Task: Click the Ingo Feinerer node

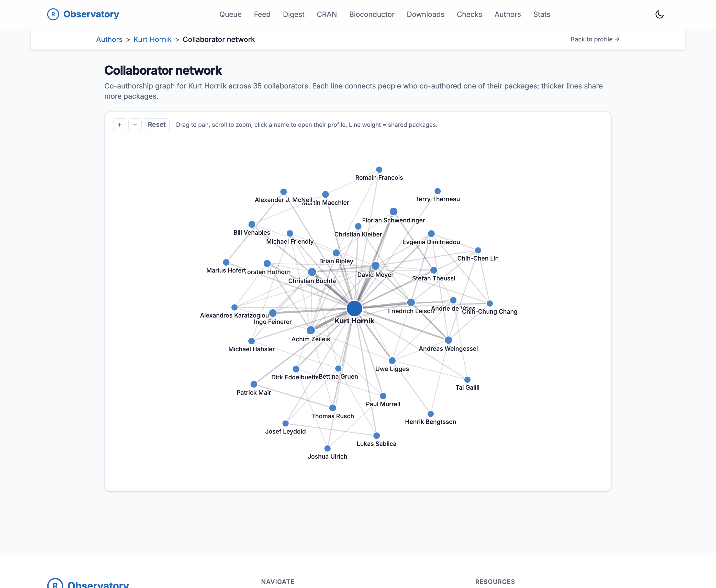Action: (x=273, y=313)
